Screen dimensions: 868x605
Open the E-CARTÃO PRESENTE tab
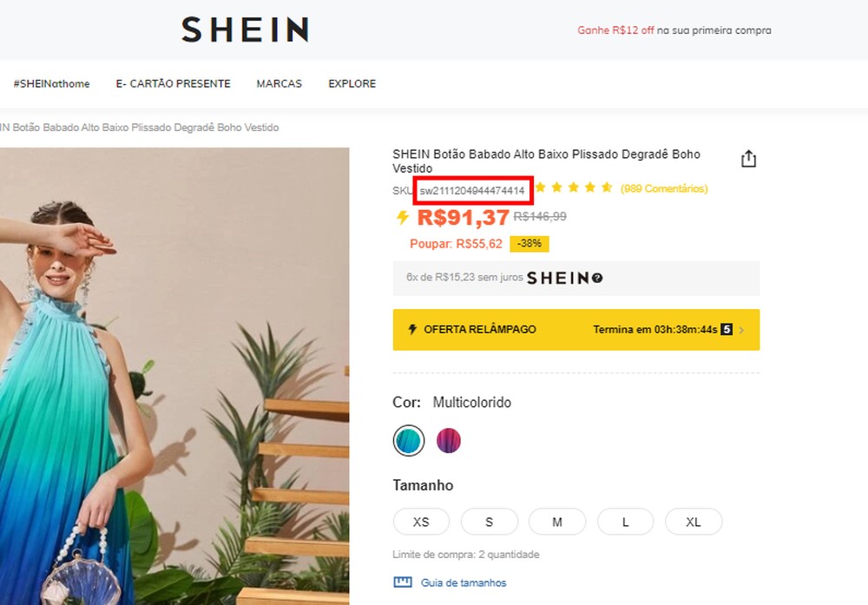173,83
